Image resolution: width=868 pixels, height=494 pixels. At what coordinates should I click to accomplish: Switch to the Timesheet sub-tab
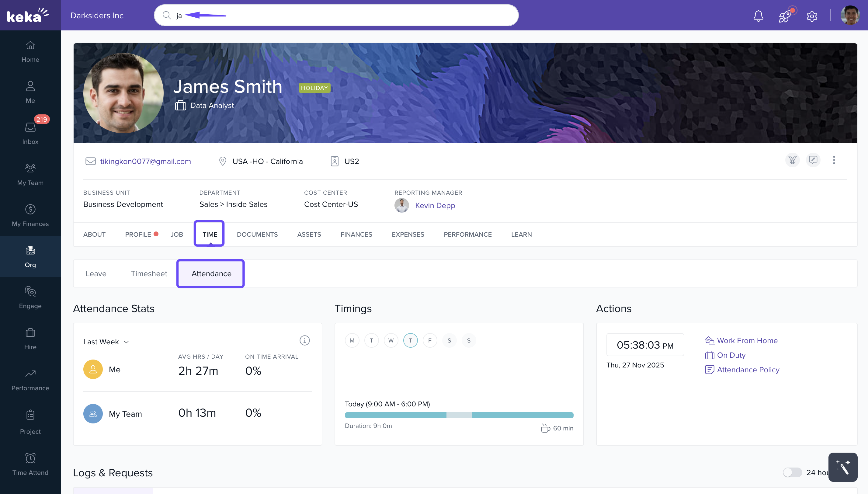click(149, 273)
